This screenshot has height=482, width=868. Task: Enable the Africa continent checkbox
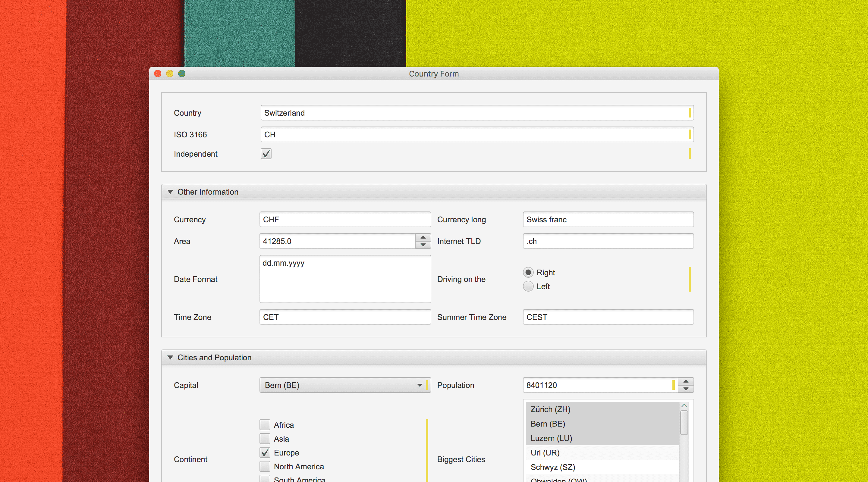click(x=265, y=425)
